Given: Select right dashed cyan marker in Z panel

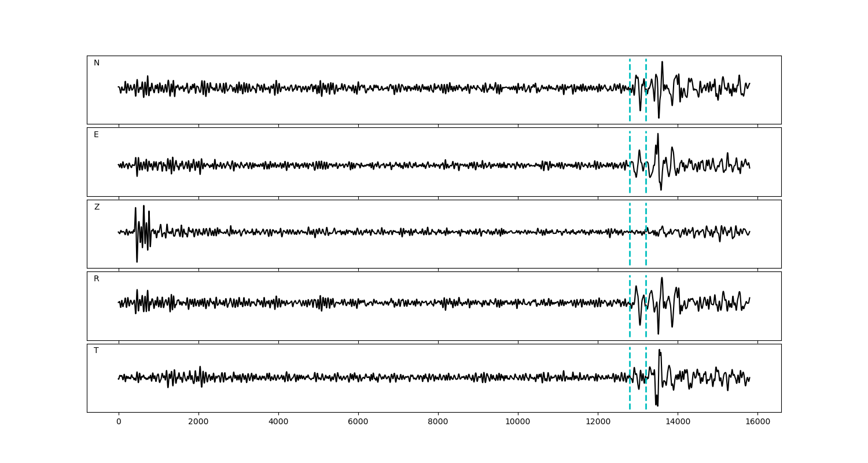Looking at the screenshot, I should coord(646,249).
